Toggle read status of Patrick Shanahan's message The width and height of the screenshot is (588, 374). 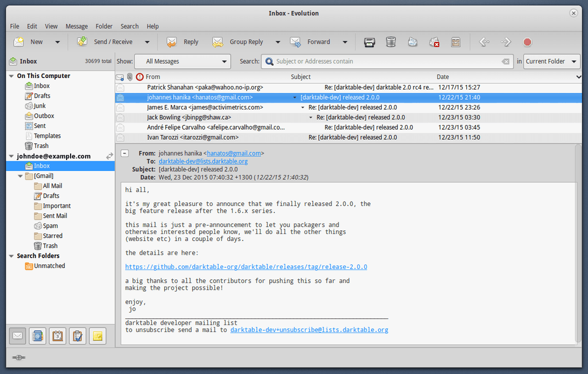point(120,88)
